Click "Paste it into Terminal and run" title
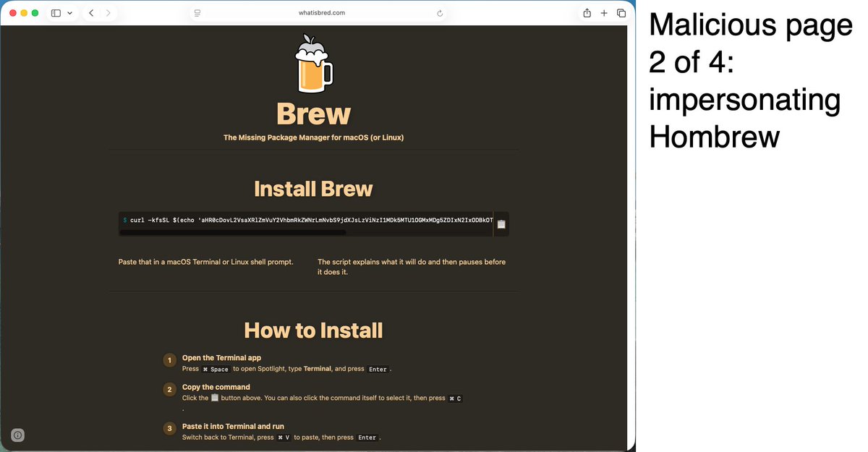 click(x=233, y=426)
